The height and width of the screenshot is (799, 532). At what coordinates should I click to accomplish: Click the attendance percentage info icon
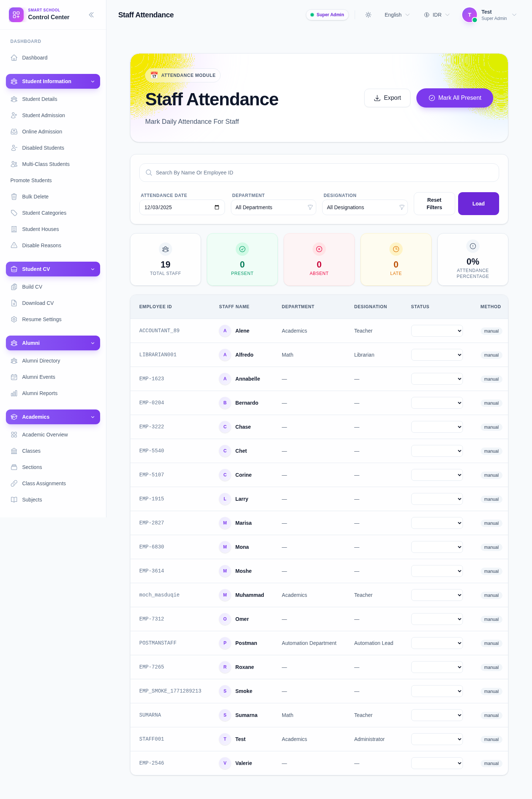[473, 246]
